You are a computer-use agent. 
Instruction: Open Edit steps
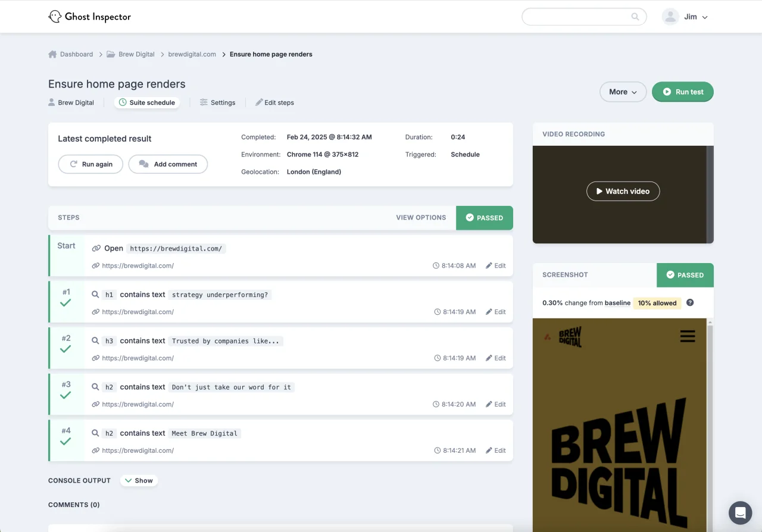274,102
